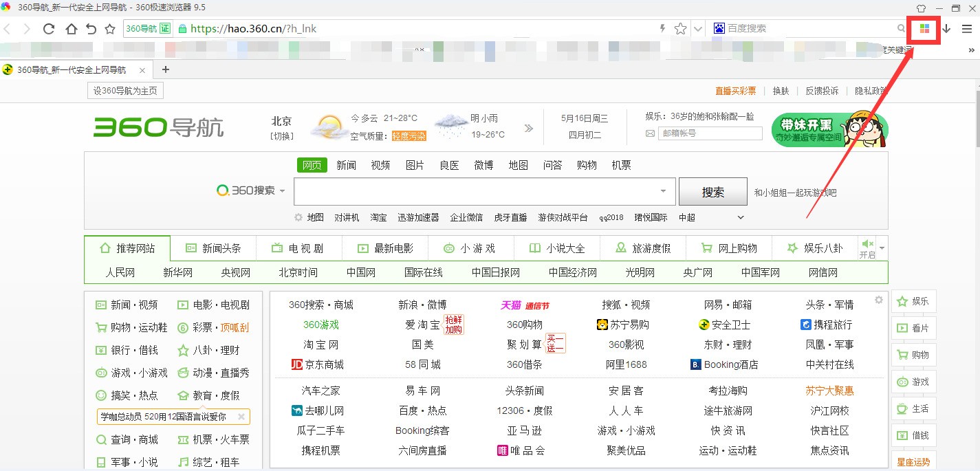Click the skin shirt icon in title bar
The width and height of the screenshot is (980, 471).
(x=922, y=8)
